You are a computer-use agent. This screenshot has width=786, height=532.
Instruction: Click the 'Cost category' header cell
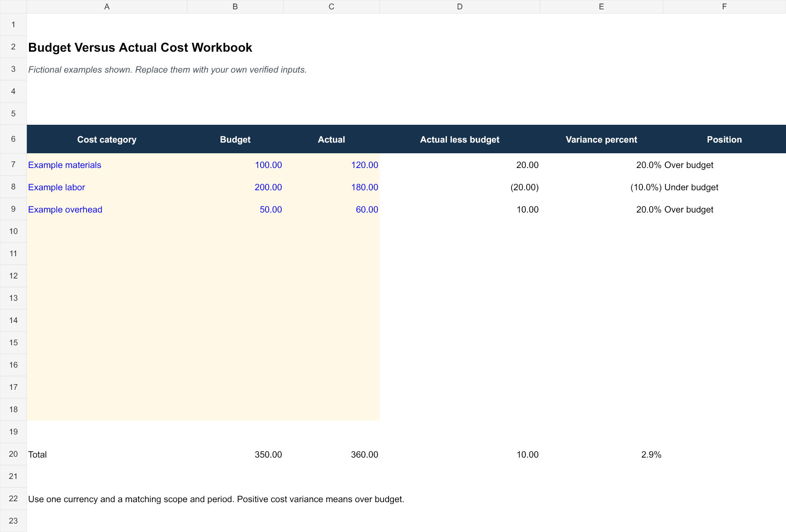click(x=107, y=139)
